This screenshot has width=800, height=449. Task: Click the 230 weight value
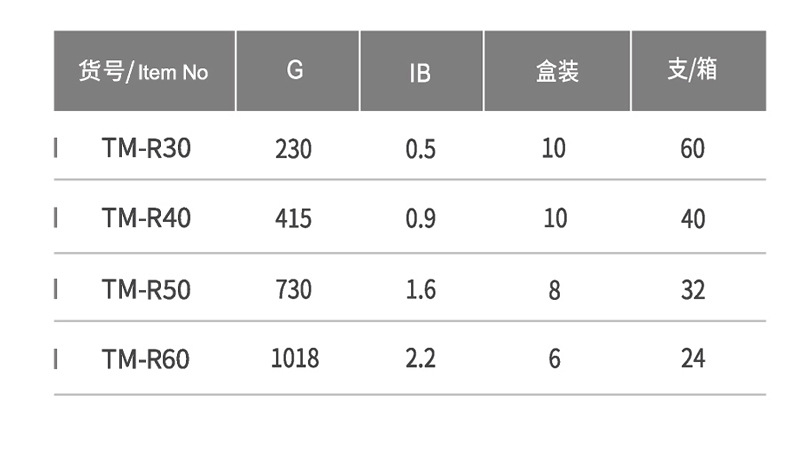click(x=293, y=149)
